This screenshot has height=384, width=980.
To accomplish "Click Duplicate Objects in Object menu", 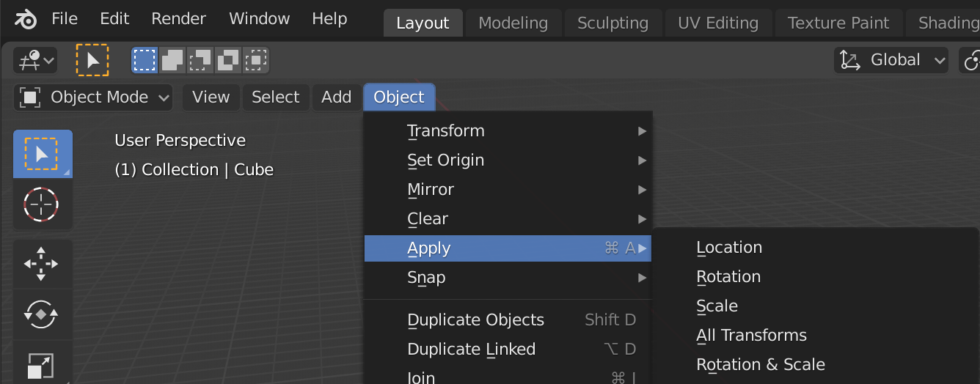I will [x=475, y=320].
